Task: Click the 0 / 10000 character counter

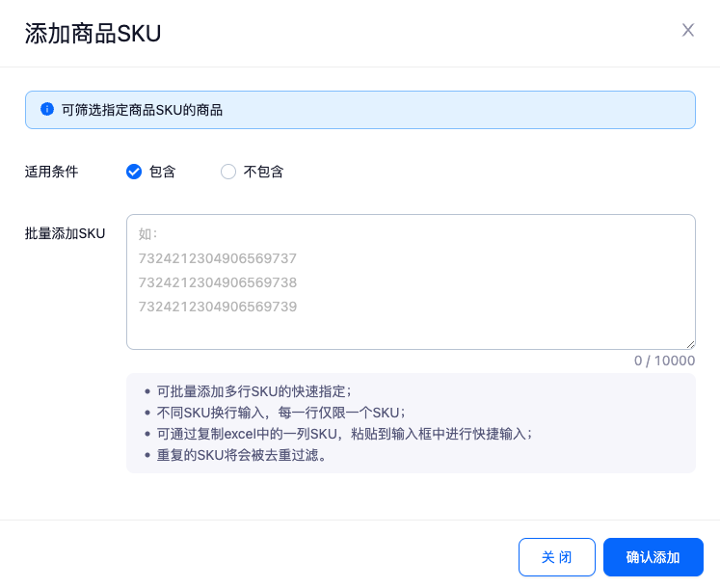Action: [664, 361]
